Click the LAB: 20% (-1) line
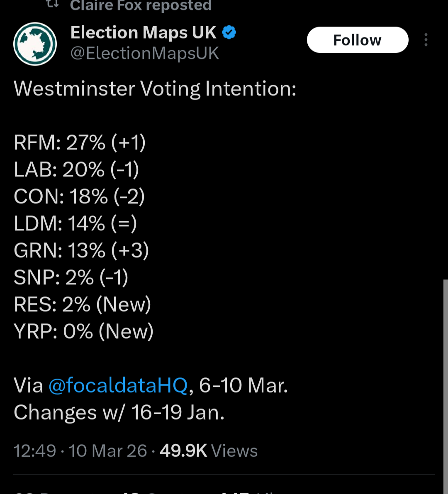448x494 pixels. click(76, 170)
